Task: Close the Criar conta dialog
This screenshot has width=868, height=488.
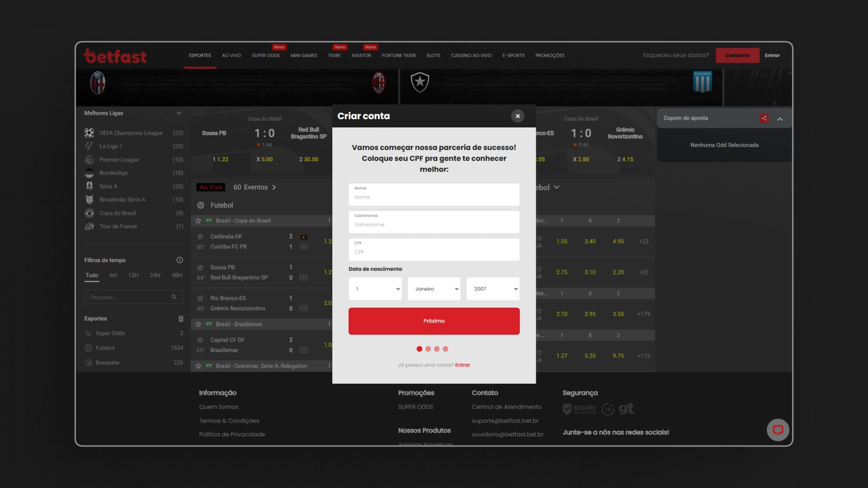Action: [518, 116]
